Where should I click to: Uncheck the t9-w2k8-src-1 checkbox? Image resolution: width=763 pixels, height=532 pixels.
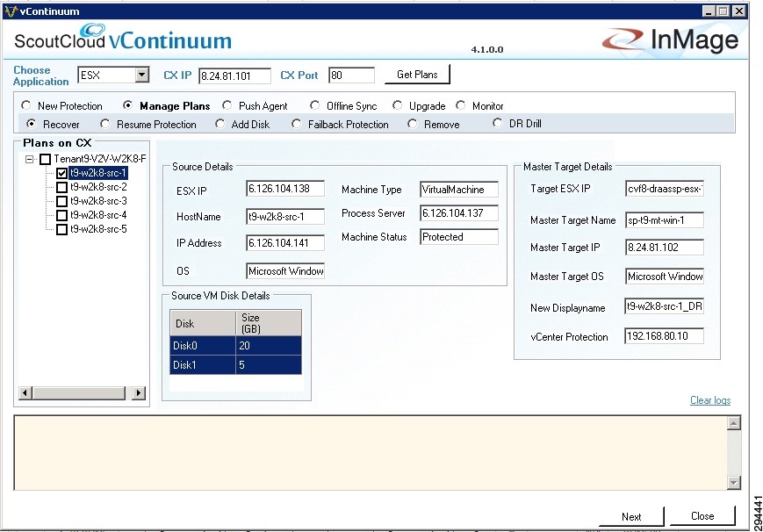click(61, 173)
